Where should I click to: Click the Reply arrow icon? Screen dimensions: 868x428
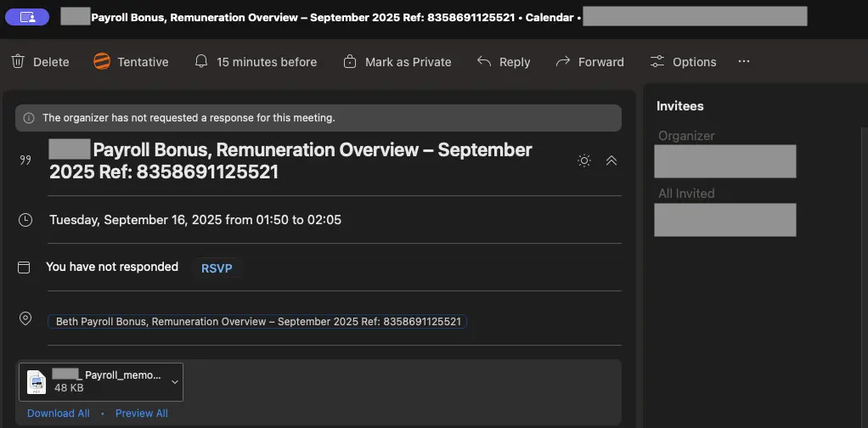click(x=484, y=62)
